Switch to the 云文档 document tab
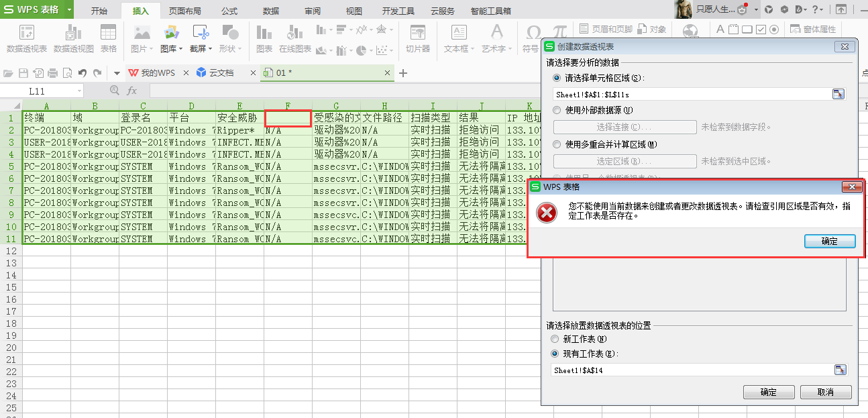Image resolution: width=868 pixels, height=418 pixels. [x=221, y=72]
